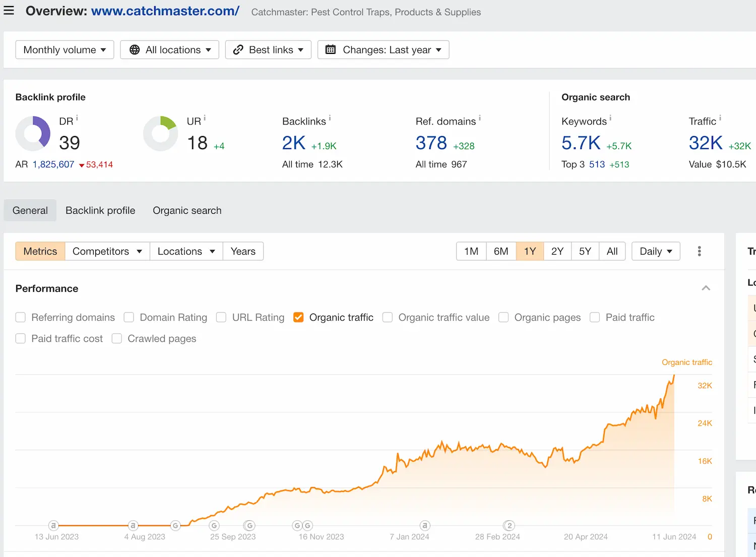Open the hamburger menu icon

(9, 11)
